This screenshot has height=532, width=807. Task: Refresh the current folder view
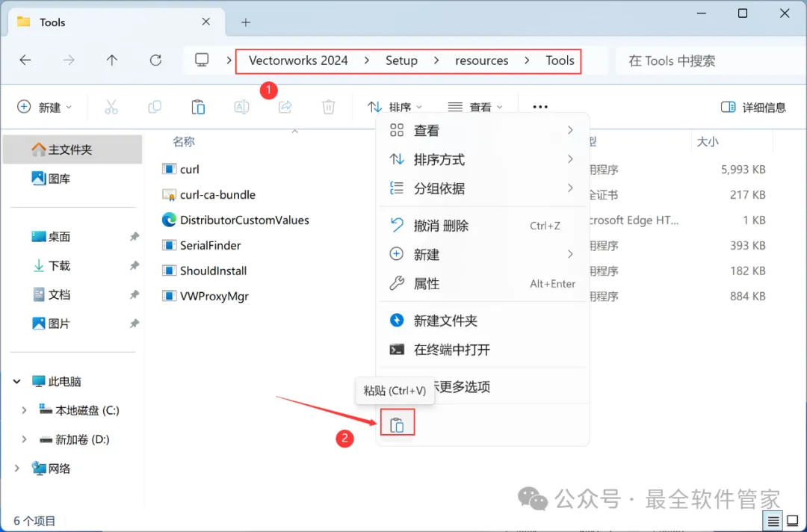[x=155, y=61]
